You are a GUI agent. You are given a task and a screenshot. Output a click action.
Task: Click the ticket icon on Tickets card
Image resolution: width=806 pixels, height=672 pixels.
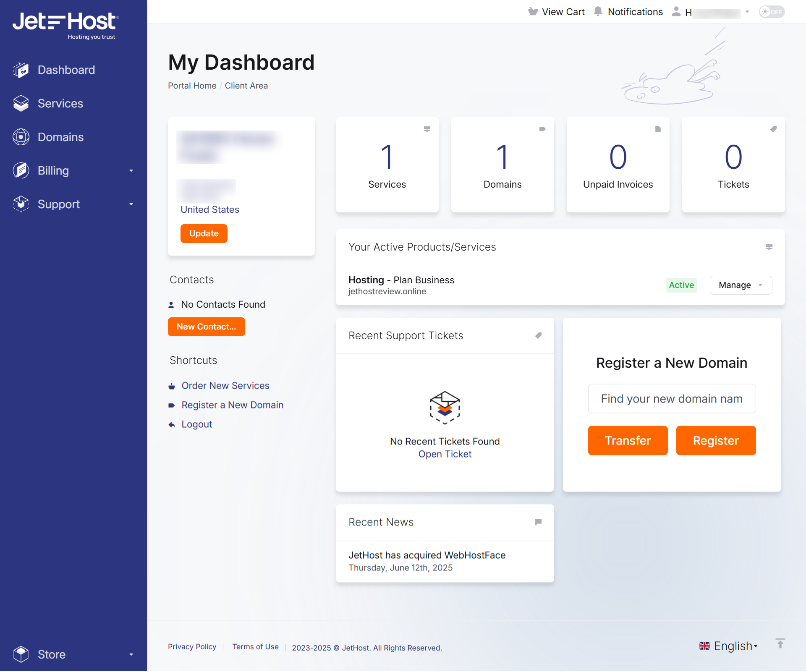[773, 129]
